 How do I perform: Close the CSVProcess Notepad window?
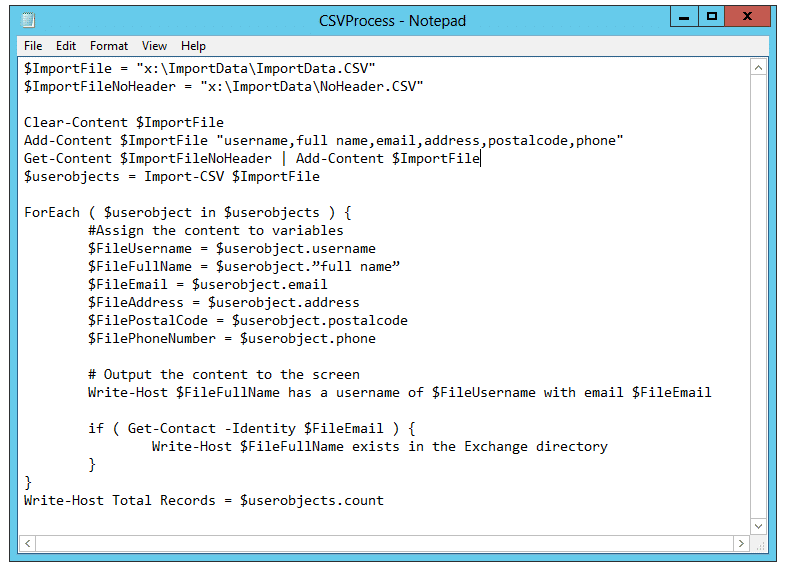[x=751, y=17]
